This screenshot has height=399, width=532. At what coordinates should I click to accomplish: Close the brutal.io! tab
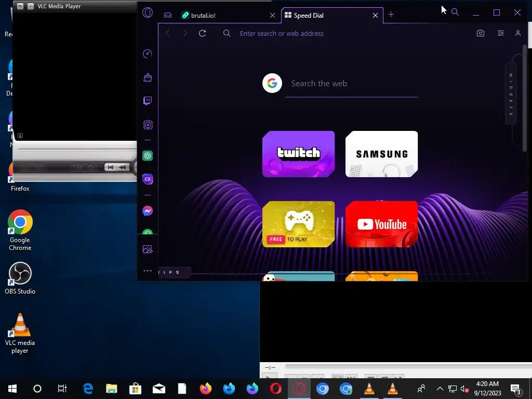click(272, 15)
